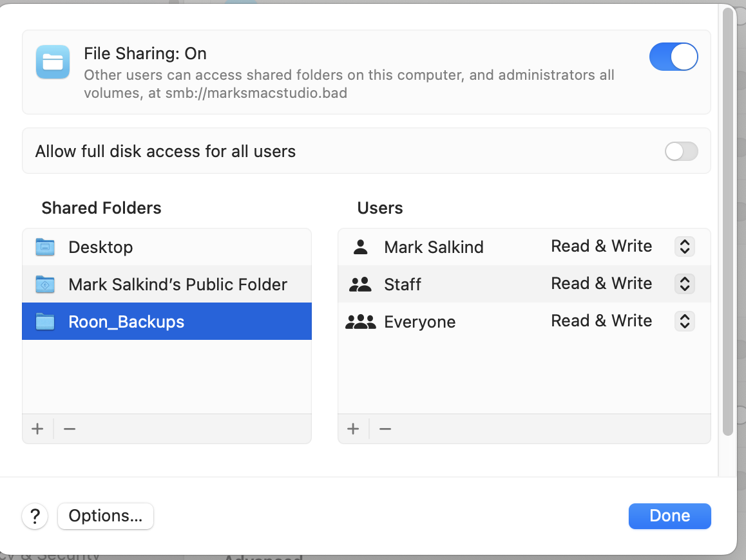Turn off the File Sharing toggle
This screenshot has height=560, width=746.
click(674, 57)
